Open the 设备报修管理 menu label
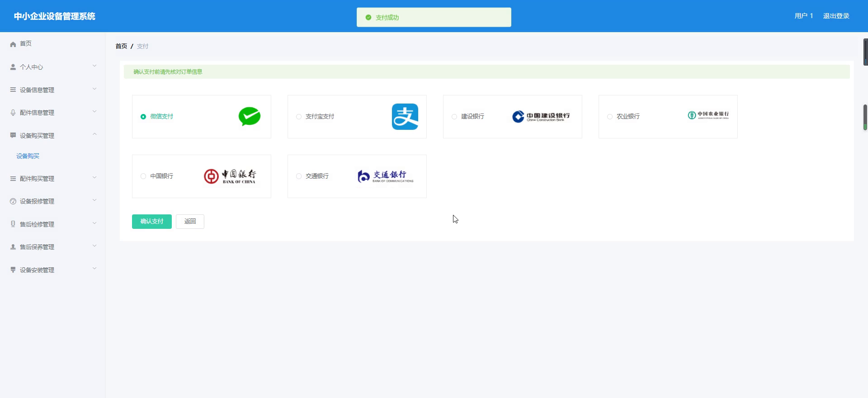Viewport: 868px width, 398px height. point(37,201)
